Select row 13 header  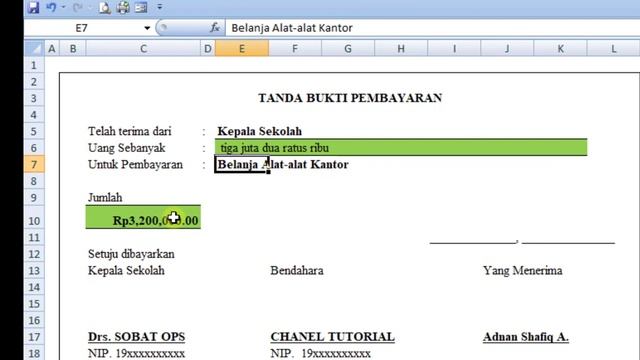tap(34, 271)
